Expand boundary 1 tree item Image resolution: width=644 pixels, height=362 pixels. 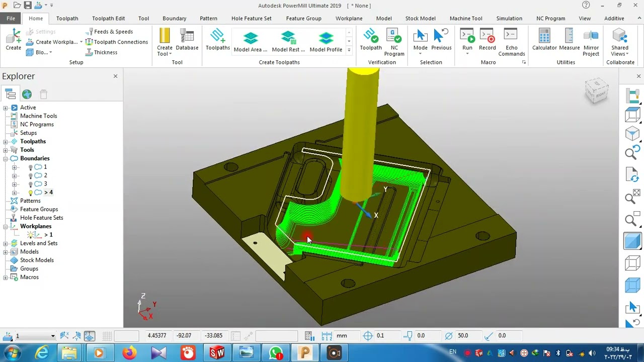pyautogui.click(x=14, y=167)
